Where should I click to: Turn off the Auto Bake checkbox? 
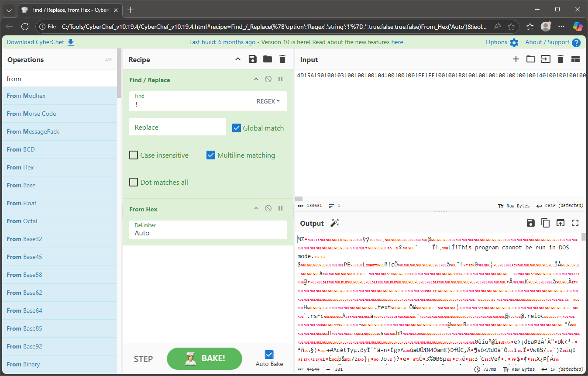point(269,355)
